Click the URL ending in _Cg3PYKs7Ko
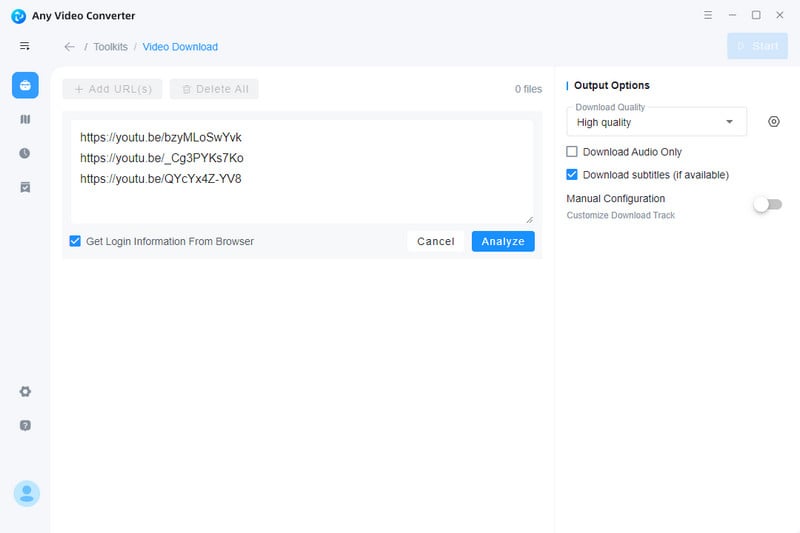 coord(162,158)
